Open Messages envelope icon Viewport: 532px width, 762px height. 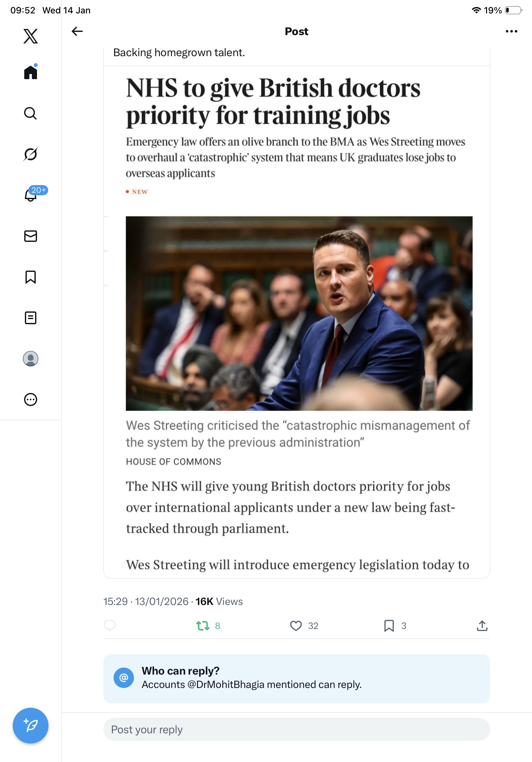pyautogui.click(x=31, y=236)
